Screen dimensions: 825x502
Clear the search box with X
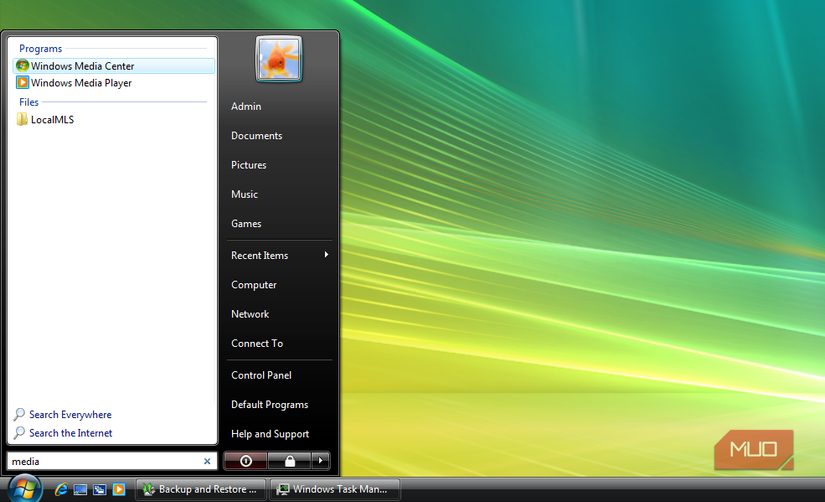tap(207, 461)
